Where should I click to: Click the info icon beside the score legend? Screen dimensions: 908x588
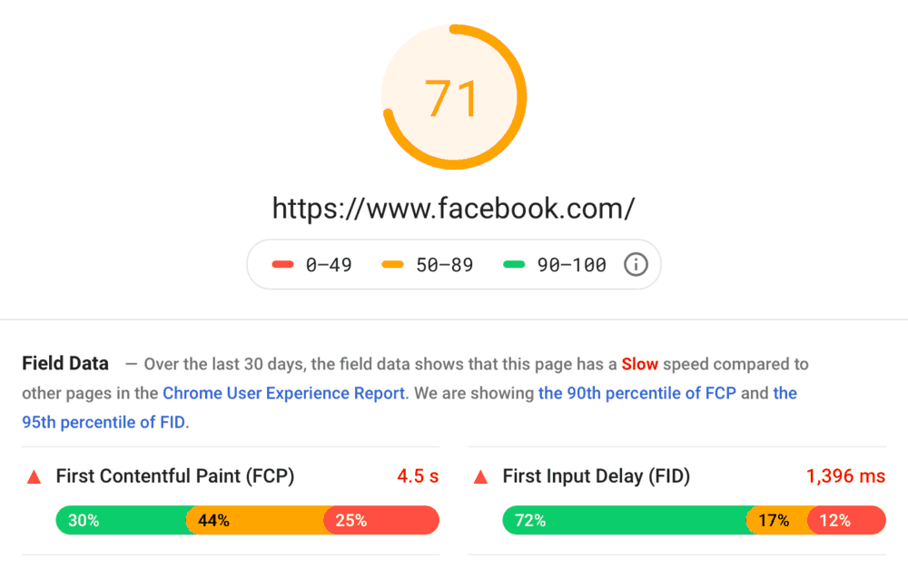click(x=636, y=264)
